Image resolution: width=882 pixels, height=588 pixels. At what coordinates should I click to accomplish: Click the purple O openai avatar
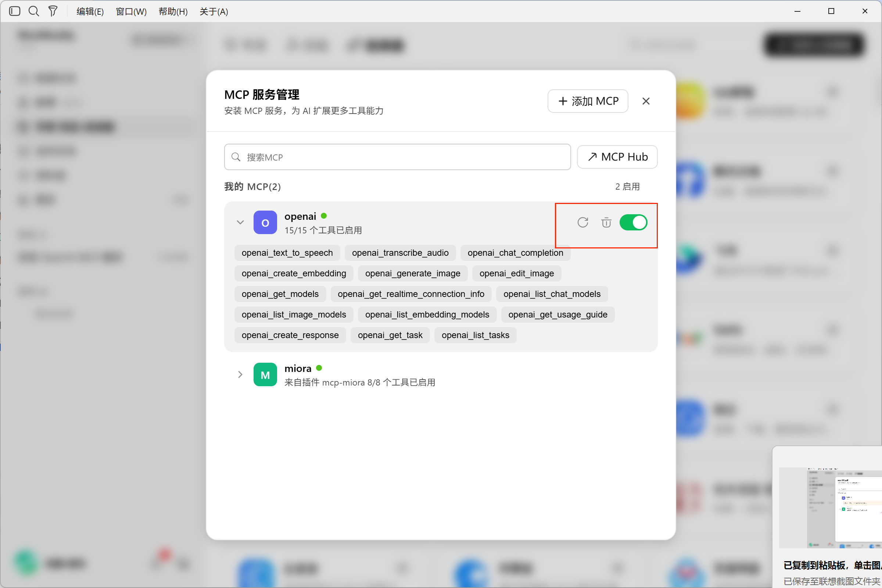(265, 222)
